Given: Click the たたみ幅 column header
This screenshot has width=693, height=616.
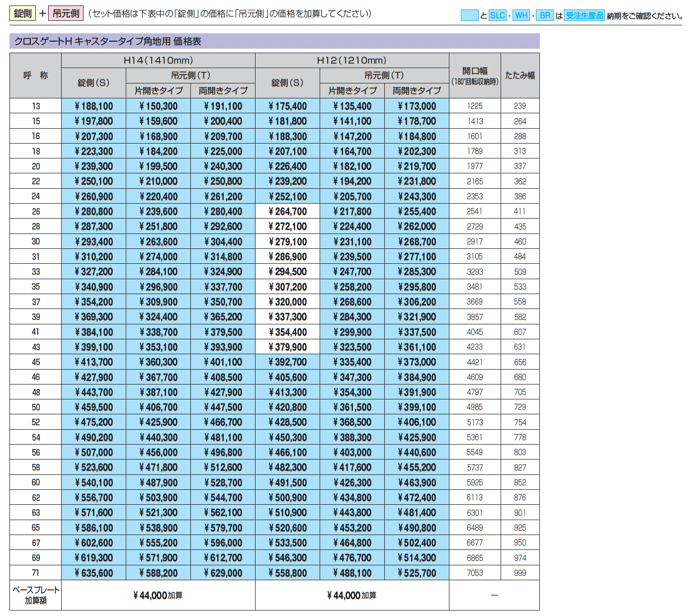Looking at the screenshot, I should pos(520,76).
